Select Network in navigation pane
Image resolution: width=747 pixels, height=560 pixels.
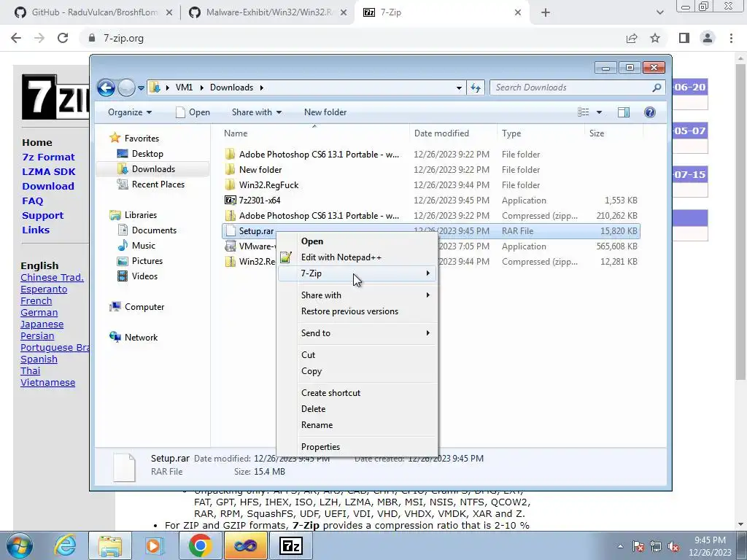[x=133, y=337]
